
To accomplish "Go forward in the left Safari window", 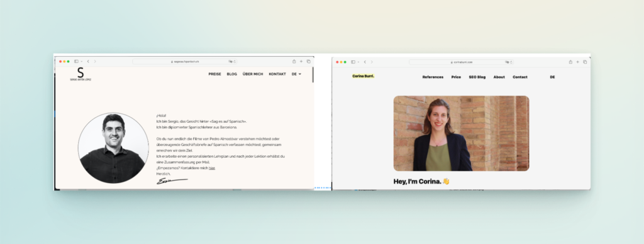I will click(x=95, y=62).
